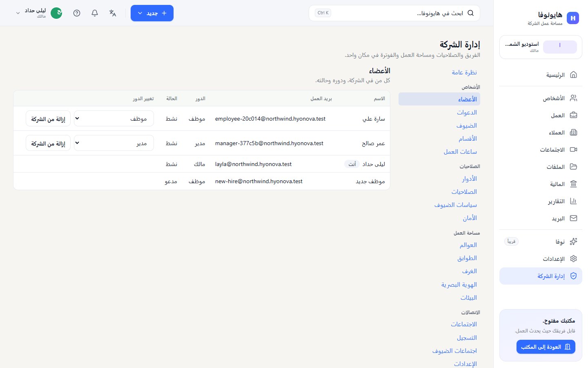Click the البريد envelope icon in sidebar

(573, 218)
